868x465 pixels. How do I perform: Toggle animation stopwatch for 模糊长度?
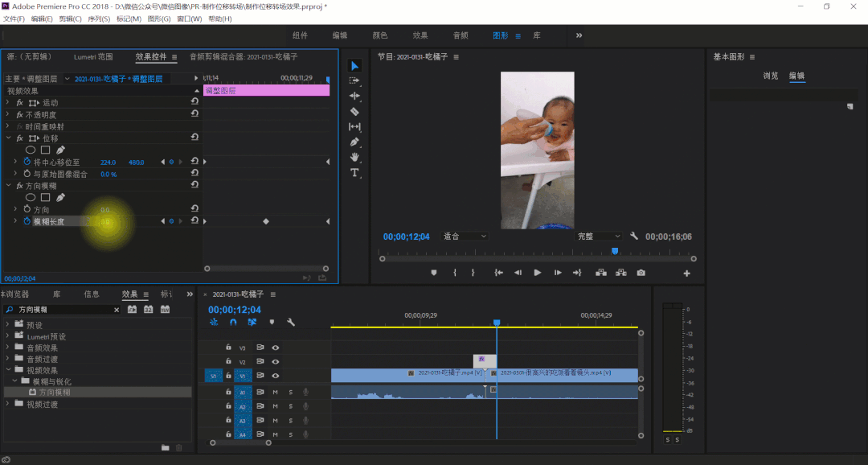point(27,221)
